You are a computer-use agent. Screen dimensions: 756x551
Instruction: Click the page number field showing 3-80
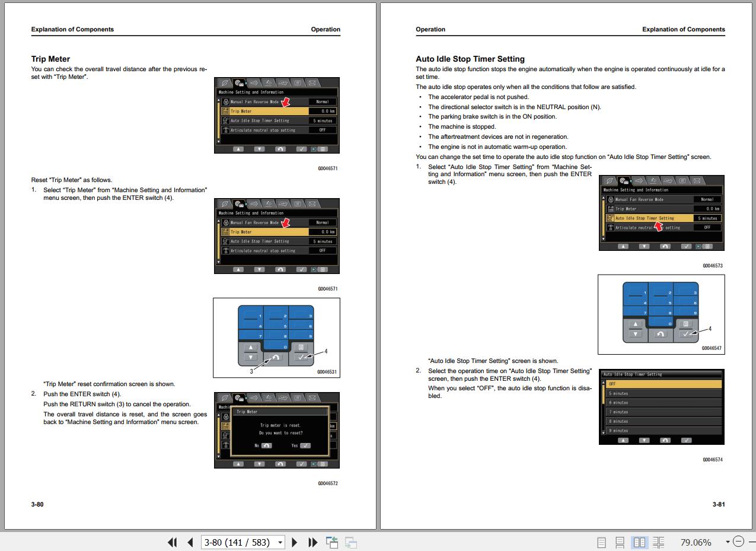238,542
